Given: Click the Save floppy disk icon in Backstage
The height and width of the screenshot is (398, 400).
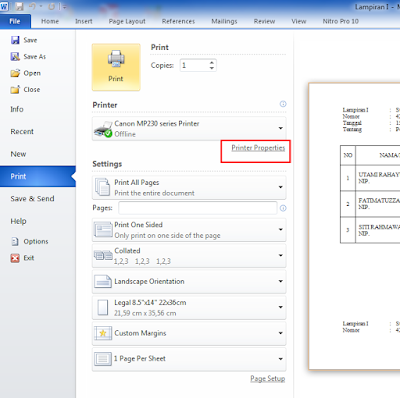Looking at the screenshot, I should click(15, 40).
